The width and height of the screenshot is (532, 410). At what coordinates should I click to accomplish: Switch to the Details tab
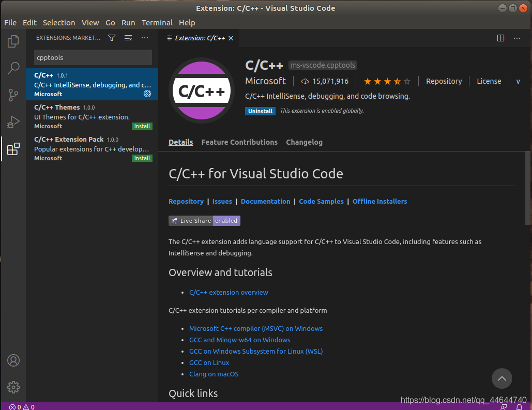181,142
